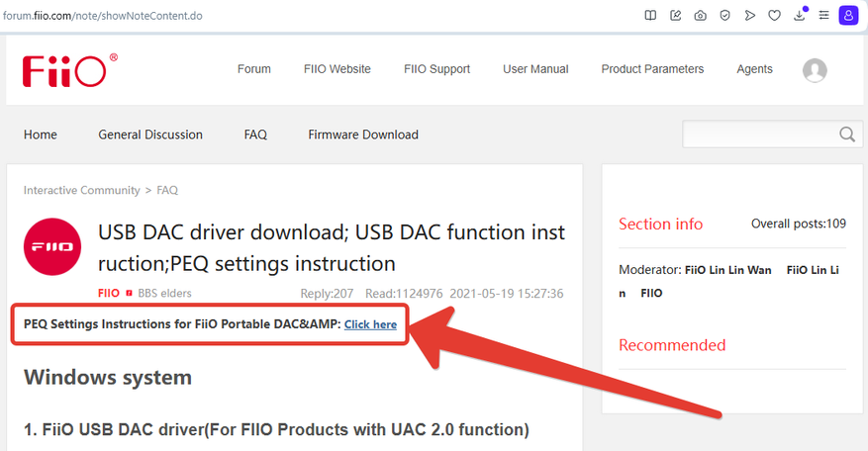The height and width of the screenshot is (451, 868).
Task: Click the edit note pencil icon
Action: tap(676, 16)
